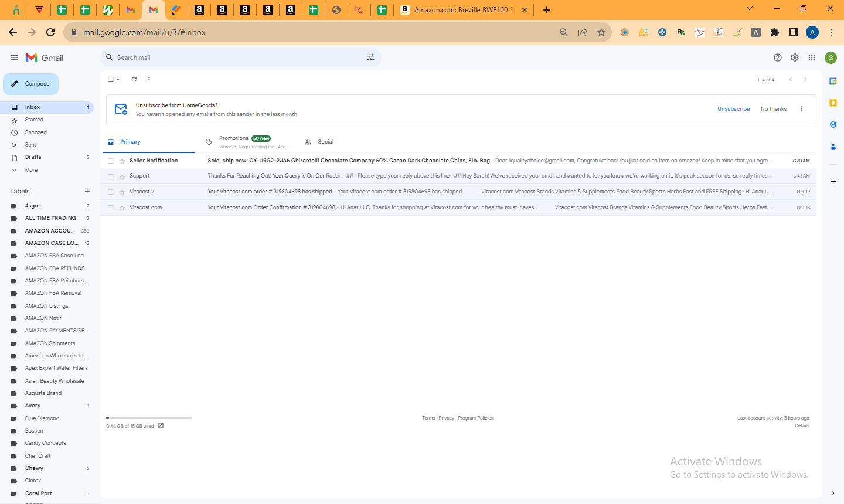Click the page zoom magnifier in address bar

564,32
